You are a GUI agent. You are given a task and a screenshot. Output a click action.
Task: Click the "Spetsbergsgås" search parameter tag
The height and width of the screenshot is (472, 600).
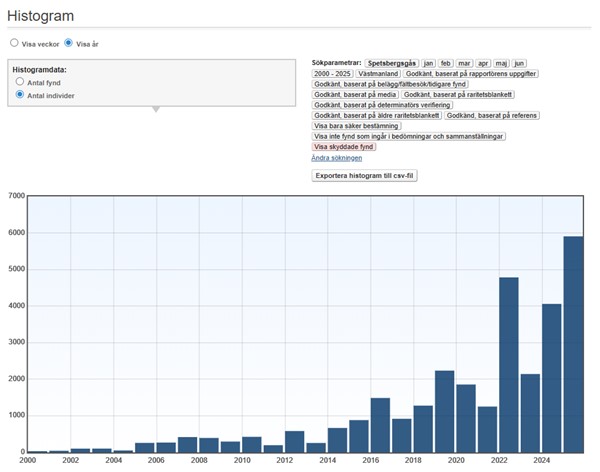(391, 63)
